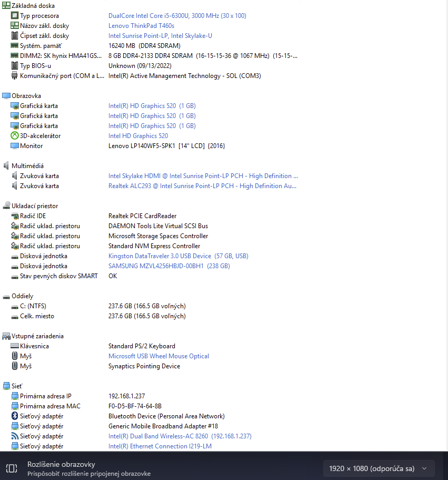This screenshot has height=480, width=448.
Task: Select the Zvuková karta speaker icon
Action: 15,175
